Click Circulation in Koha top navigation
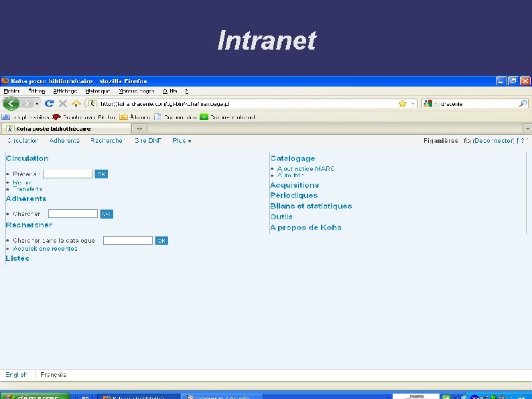Image resolution: width=532 pixels, height=399 pixels. pyautogui.click(x=23, y=141)
